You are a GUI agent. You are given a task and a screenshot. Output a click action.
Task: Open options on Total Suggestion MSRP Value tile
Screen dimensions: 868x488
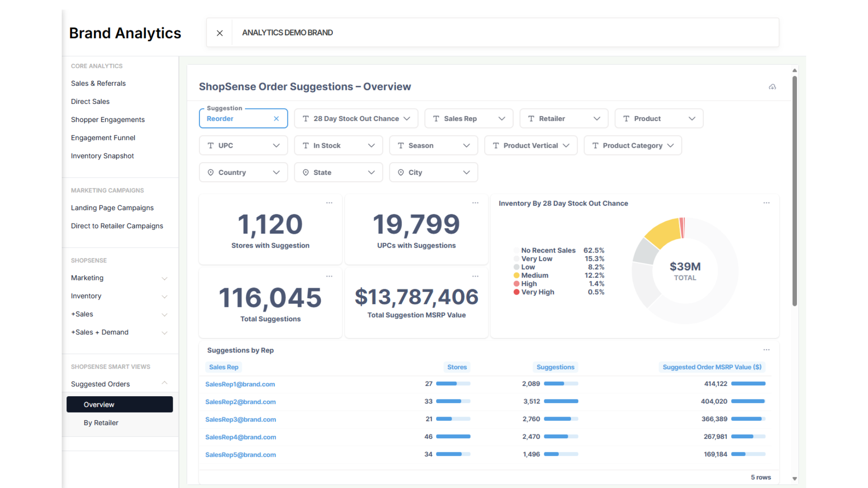475,276
